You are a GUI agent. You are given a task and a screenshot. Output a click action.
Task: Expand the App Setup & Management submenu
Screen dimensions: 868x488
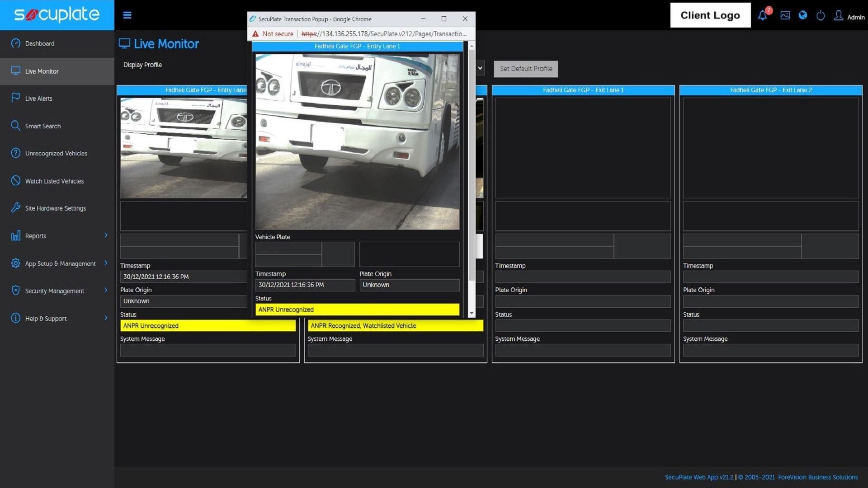[106, 263]
